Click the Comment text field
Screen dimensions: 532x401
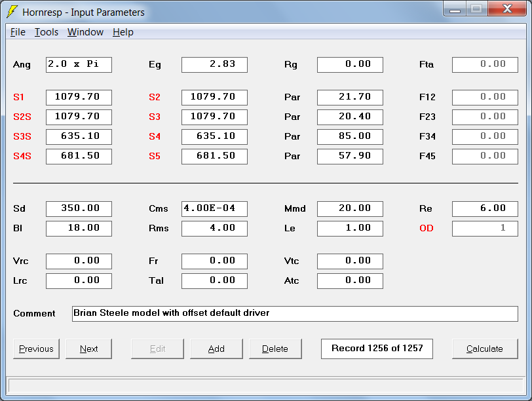(295, 313)
